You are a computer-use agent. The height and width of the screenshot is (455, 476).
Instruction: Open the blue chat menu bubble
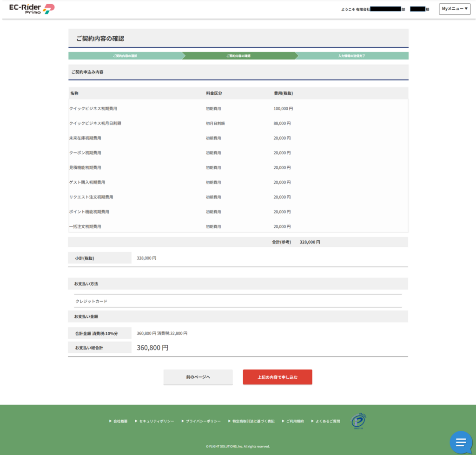(461, 442)
